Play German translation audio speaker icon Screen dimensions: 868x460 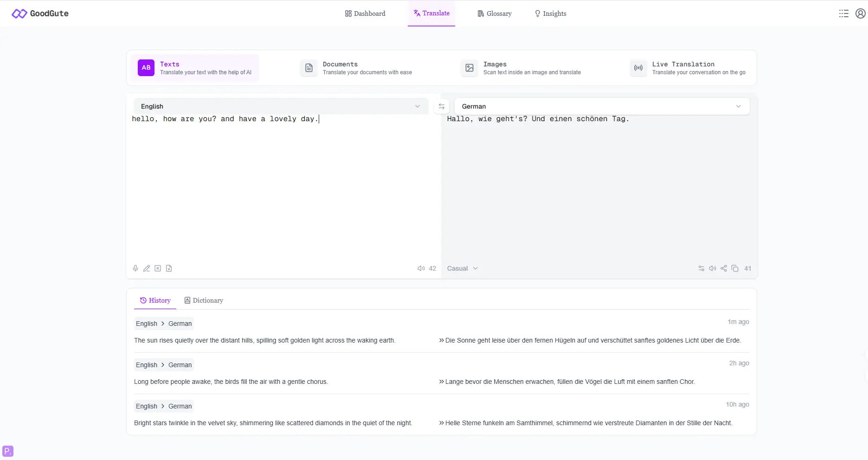click(713, 268)
